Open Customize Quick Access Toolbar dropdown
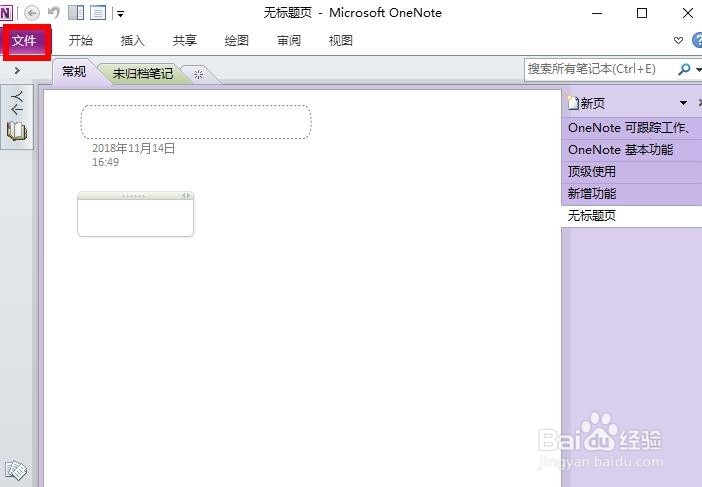Screen dimensions: 702x487 click(x=120, y=14)
